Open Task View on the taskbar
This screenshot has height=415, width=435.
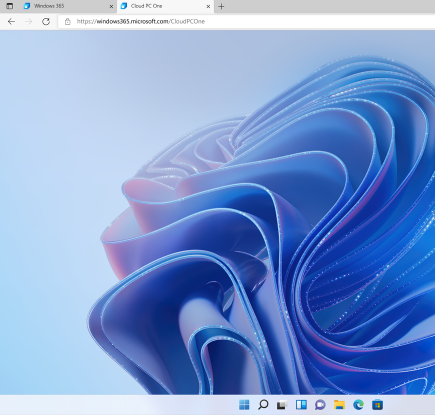[x=282, y=405]
